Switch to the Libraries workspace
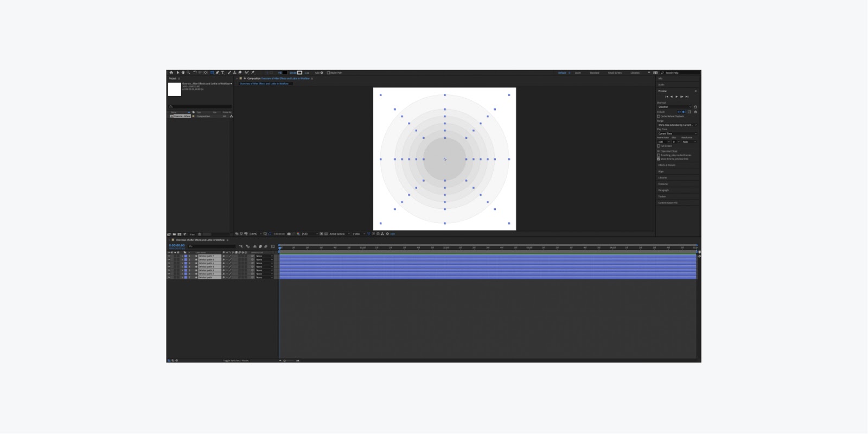 [635, 73]
